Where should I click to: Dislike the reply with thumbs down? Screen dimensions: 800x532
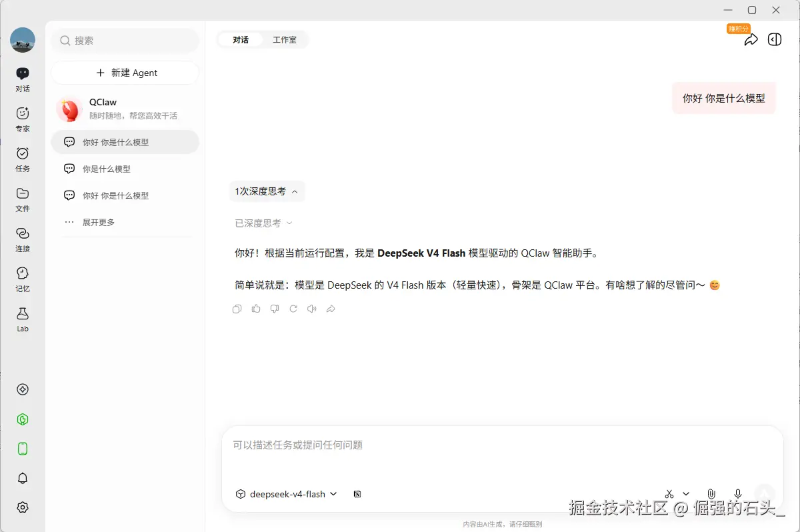tap(275, 309)
